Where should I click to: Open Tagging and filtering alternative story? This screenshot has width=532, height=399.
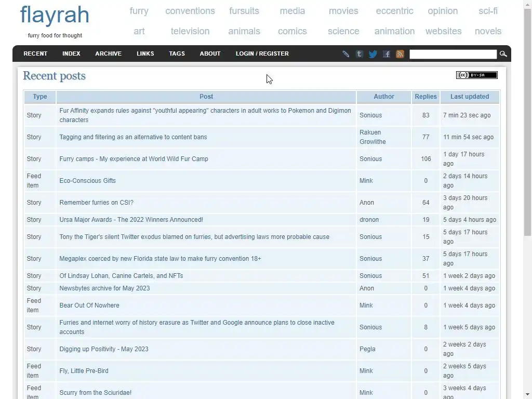click(x=133, y=137)
